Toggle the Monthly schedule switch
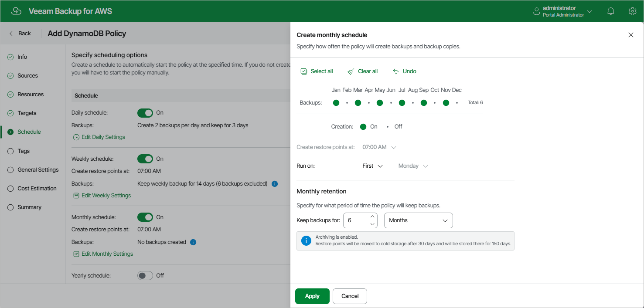 click(145, 217)
